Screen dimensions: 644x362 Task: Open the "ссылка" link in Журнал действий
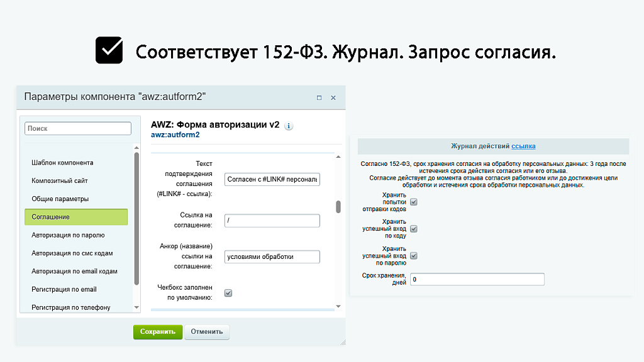point(523,146)
